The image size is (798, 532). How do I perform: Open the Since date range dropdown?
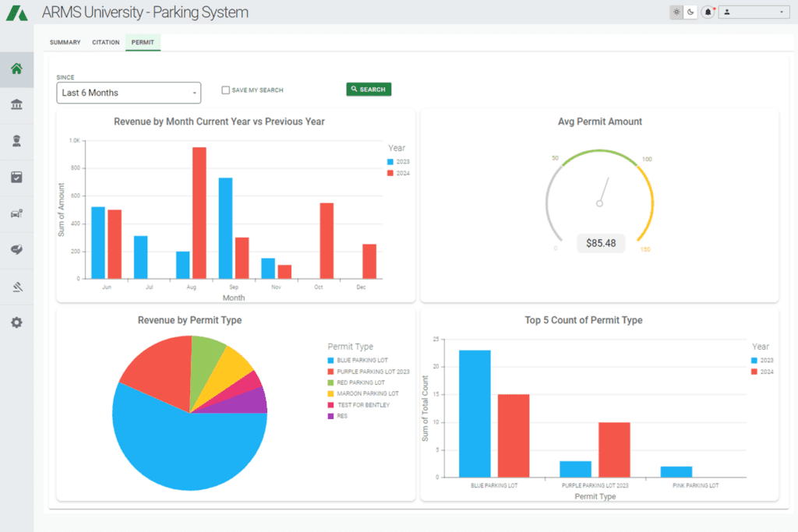coord(129,93)
